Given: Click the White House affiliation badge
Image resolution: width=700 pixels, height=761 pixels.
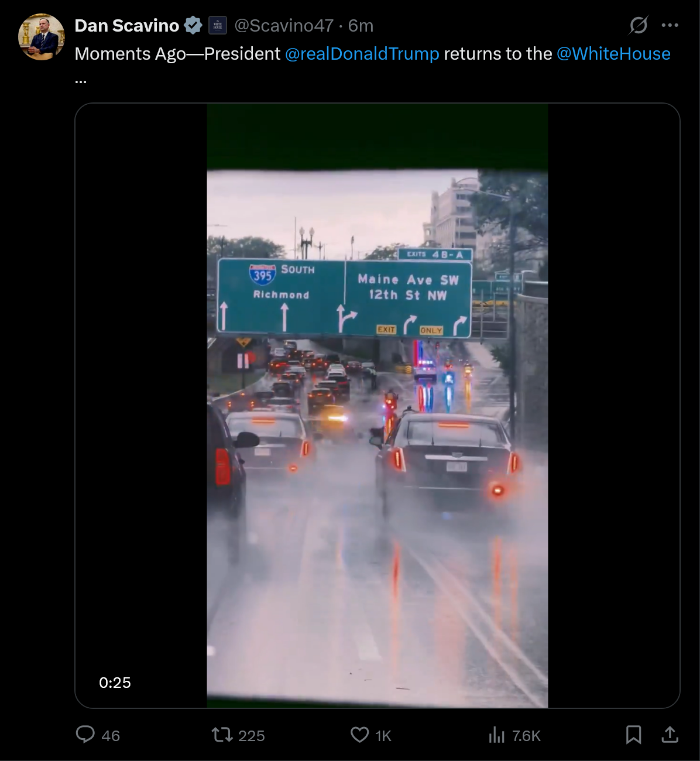Looking at the screenshot, I should click(x=218, y=26).
